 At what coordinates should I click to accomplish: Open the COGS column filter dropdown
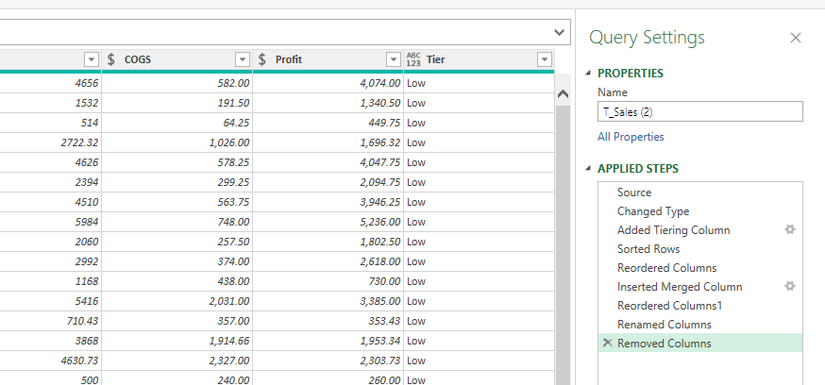click(x=242, y=60)
